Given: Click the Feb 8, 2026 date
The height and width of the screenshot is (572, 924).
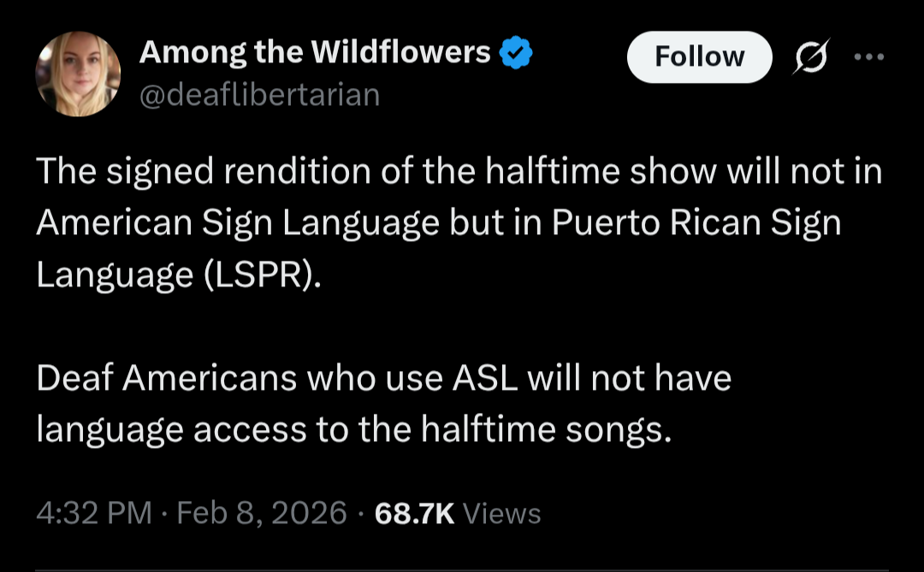Looking at the screenshot, I should (262, 512).
